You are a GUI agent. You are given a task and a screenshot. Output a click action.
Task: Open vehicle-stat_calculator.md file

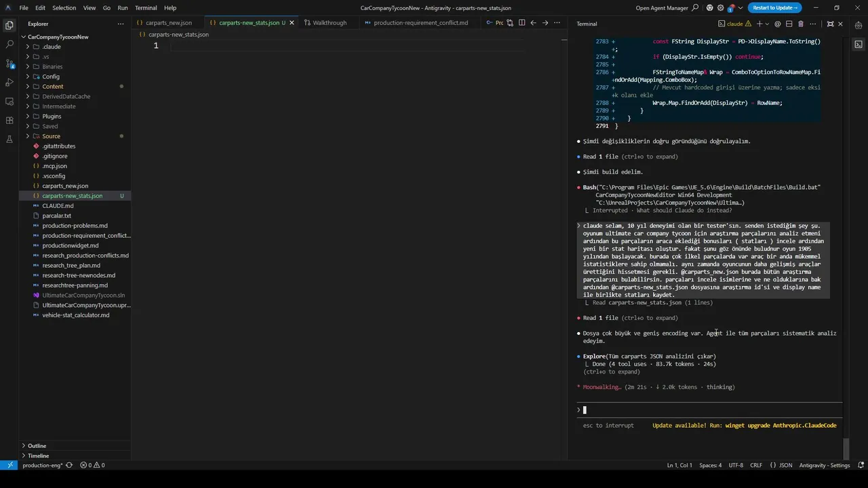point(75,315)
